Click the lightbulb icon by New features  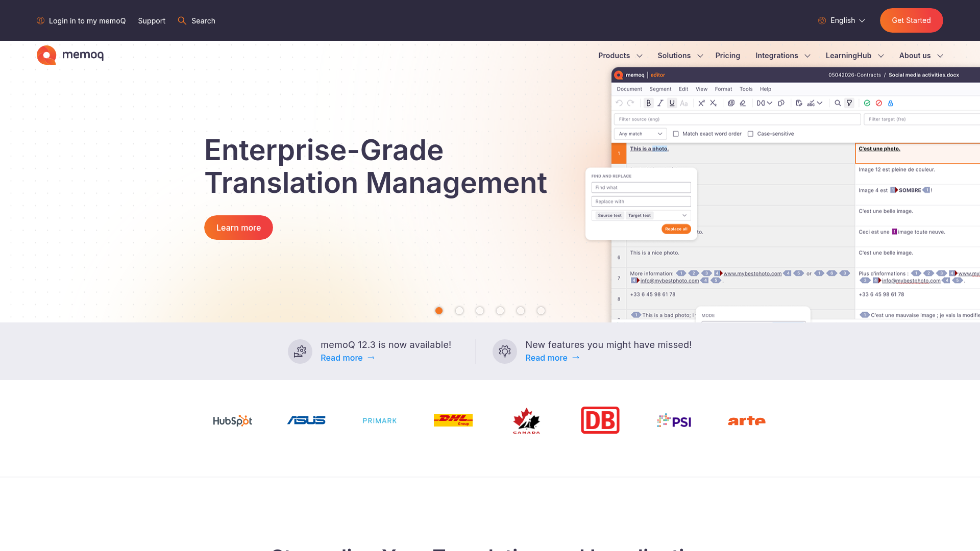coord(505,352)
